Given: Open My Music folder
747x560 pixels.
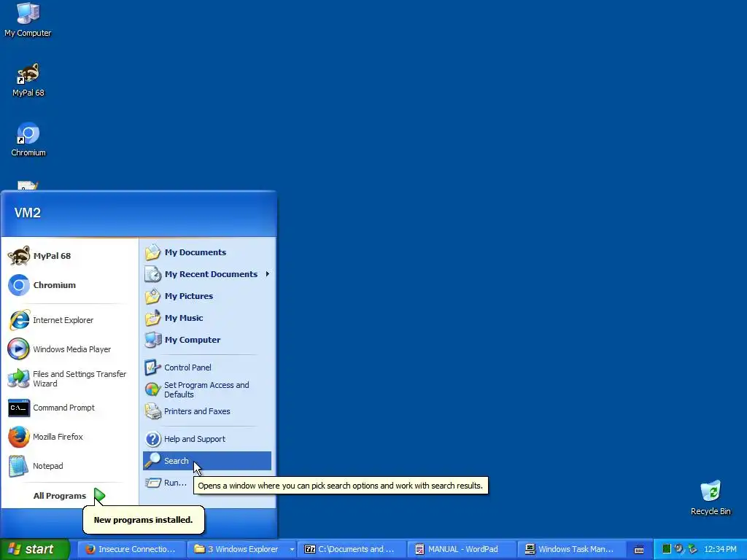Looking at the screenshot, I should [x=207, y=318].
